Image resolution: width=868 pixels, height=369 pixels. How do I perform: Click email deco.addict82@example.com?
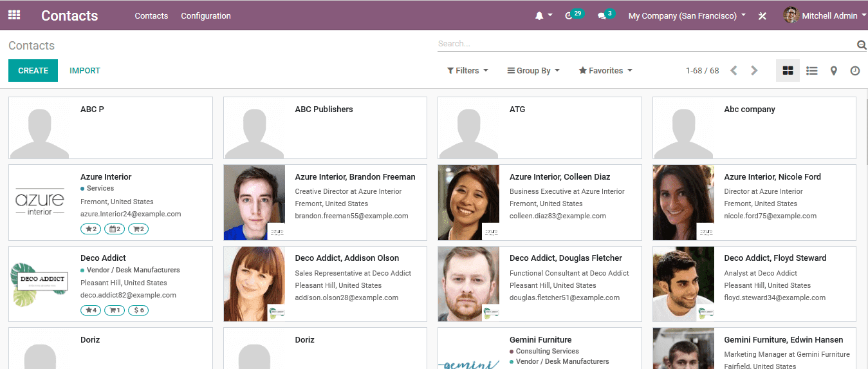pyautogui.click(x=128, y=296)
